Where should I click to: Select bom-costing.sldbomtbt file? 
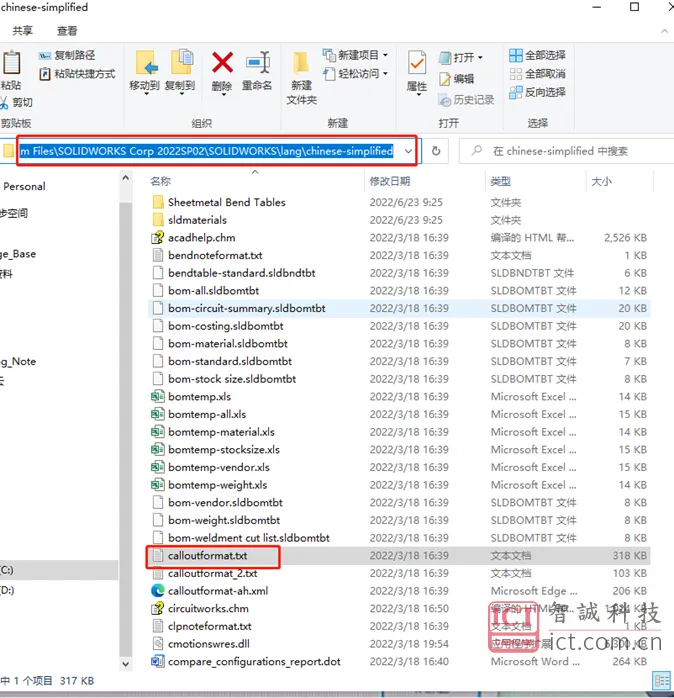tap(226, 326)
